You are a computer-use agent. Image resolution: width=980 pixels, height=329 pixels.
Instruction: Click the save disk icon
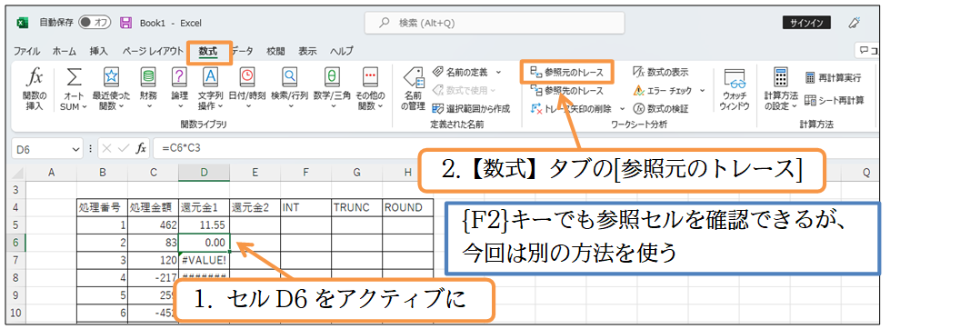pos(125,23)
